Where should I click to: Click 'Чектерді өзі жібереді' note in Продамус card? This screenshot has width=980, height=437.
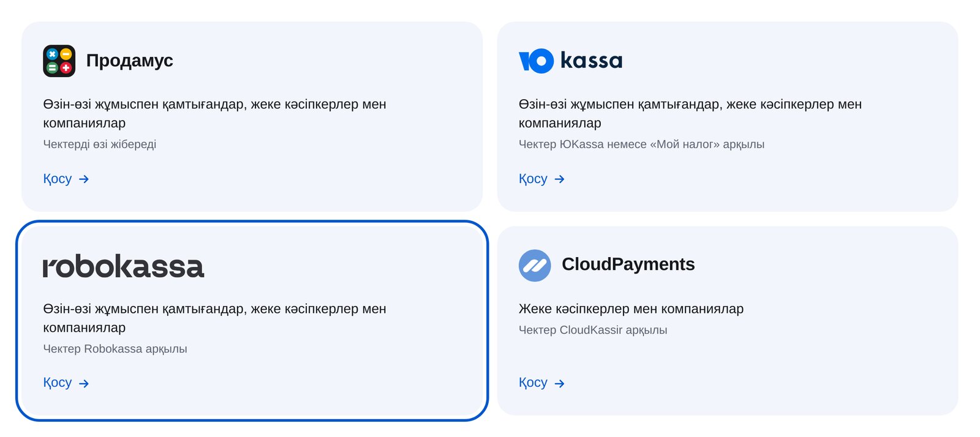coord(99,144)
